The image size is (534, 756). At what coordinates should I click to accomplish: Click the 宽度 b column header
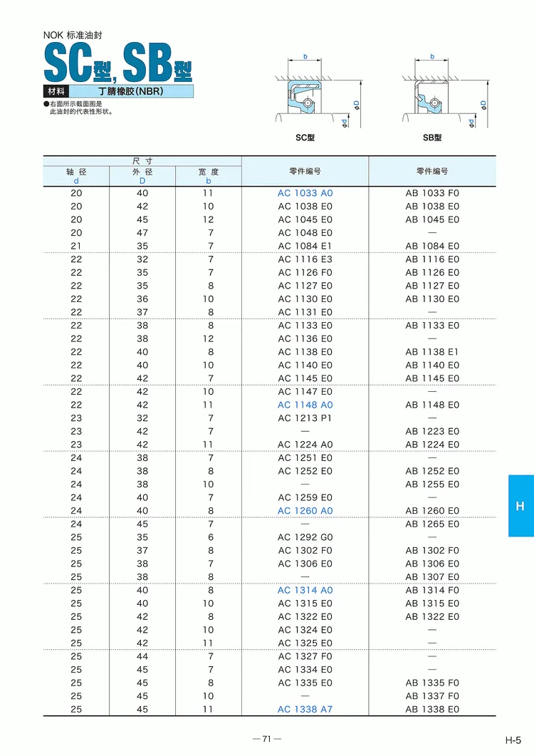(208, 176)
